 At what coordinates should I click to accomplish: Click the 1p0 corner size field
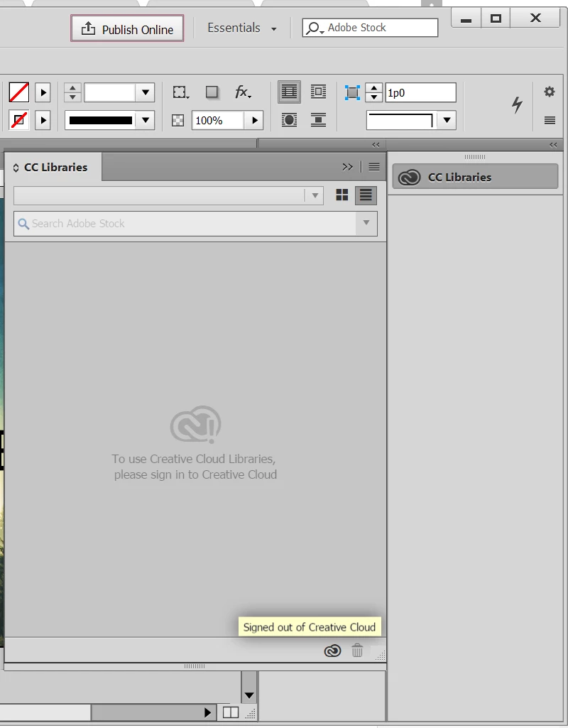[420, 92]
